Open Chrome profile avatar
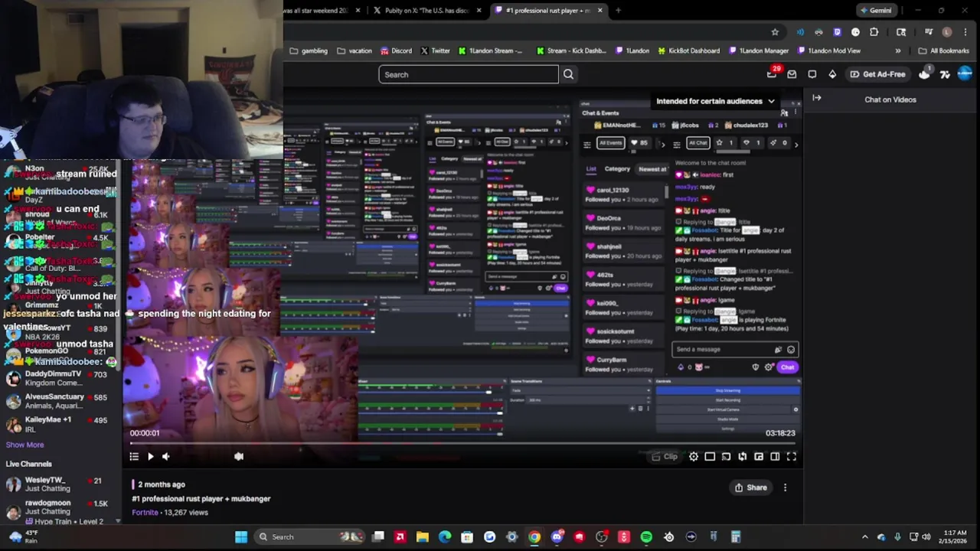 tap(947, 32)
